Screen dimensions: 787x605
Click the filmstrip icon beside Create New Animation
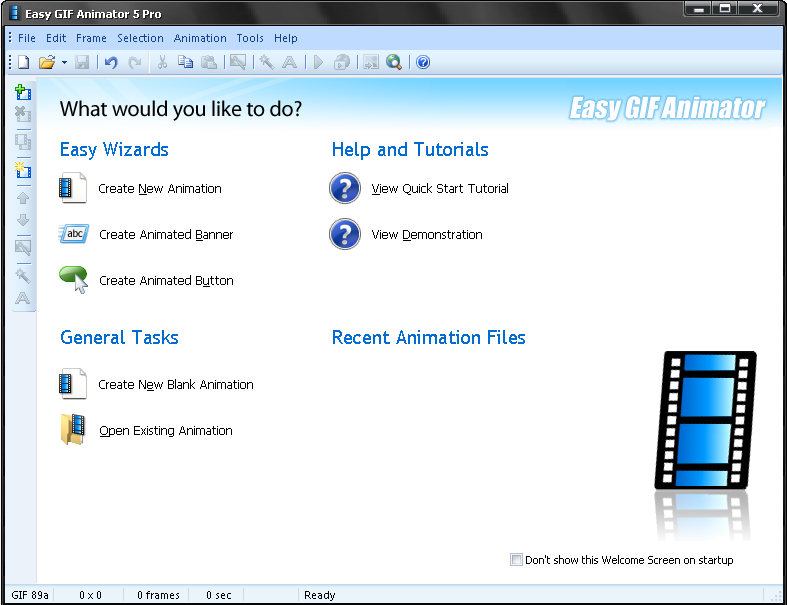[73, 188]
